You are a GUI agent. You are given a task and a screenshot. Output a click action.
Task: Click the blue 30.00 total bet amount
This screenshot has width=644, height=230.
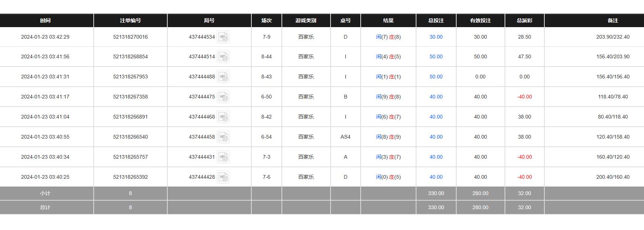click(x=436, y=37)
